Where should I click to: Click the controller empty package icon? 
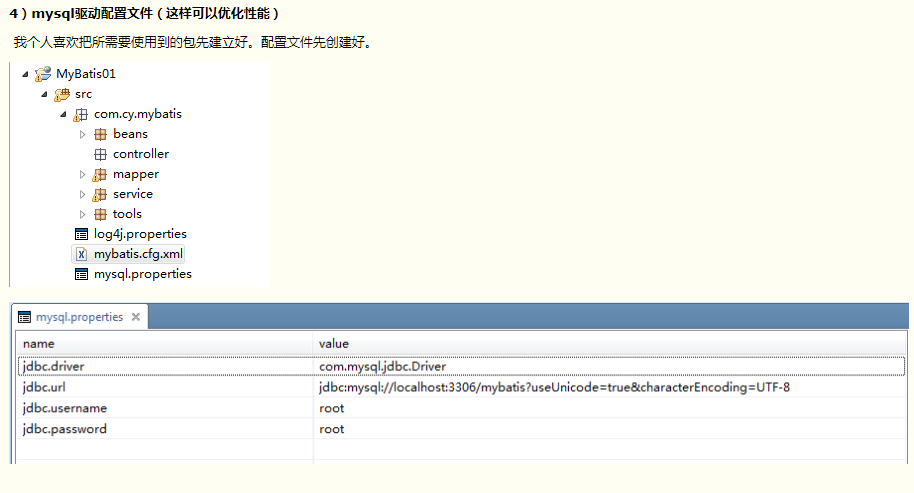click(x=100, y=154)
